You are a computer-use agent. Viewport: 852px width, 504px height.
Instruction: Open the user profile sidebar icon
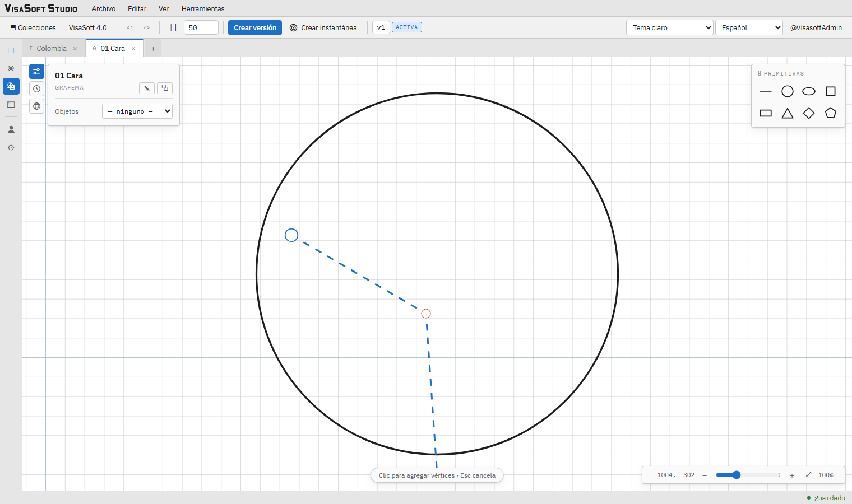11,129
